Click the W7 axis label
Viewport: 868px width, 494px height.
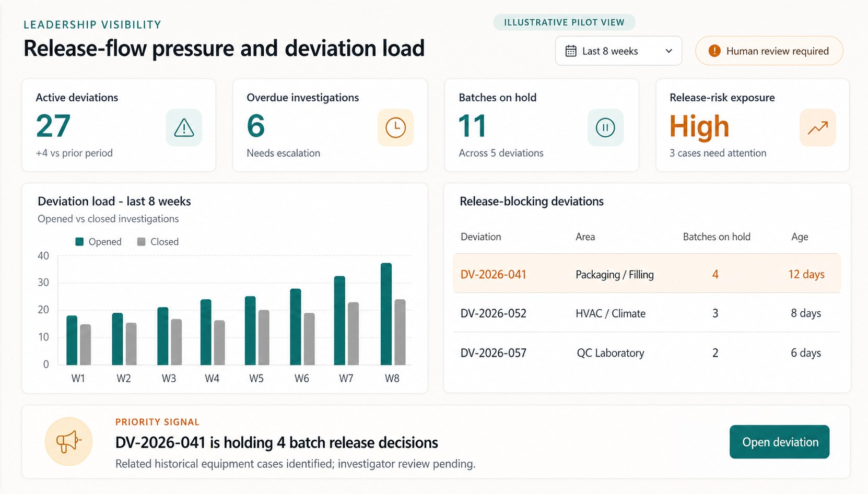tap(346, 378)
